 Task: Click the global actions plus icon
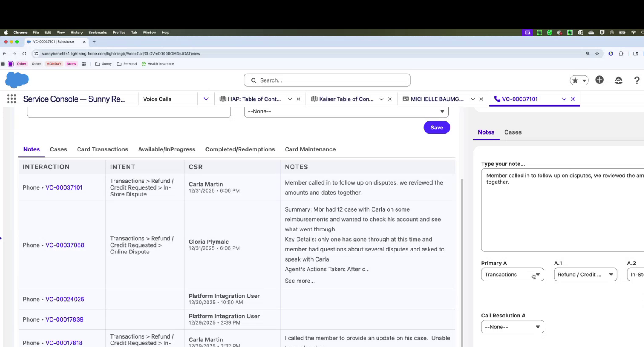[600, 80]
